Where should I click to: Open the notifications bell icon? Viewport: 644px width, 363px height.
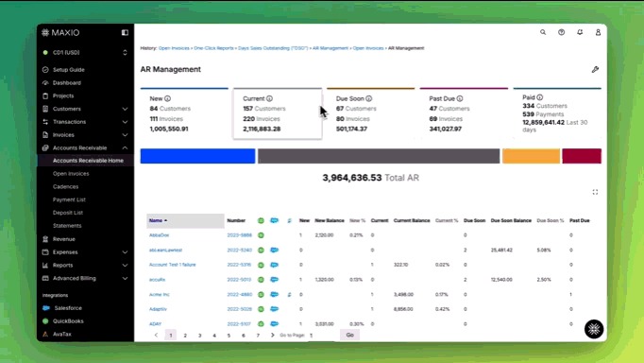tap(580, 32)
